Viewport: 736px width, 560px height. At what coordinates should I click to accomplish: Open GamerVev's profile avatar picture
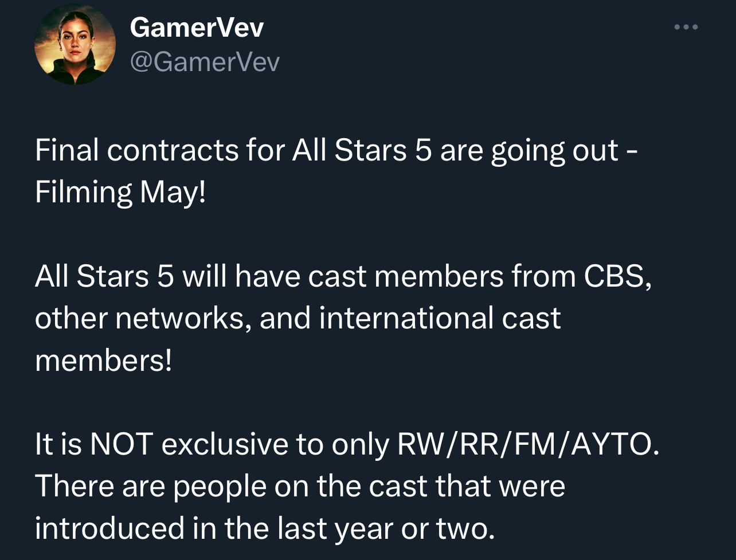point(75,45)
